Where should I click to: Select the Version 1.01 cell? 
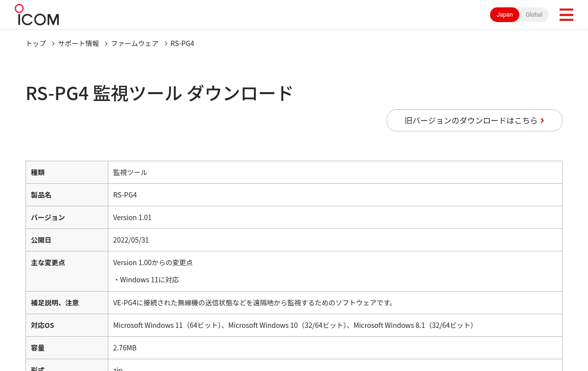(335, 218)
